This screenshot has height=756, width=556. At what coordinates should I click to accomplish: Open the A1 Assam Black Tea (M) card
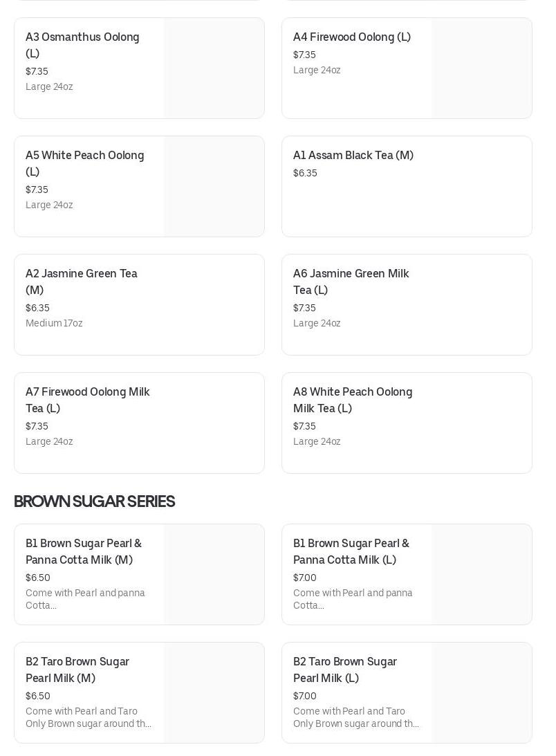[x=353, y=156]
